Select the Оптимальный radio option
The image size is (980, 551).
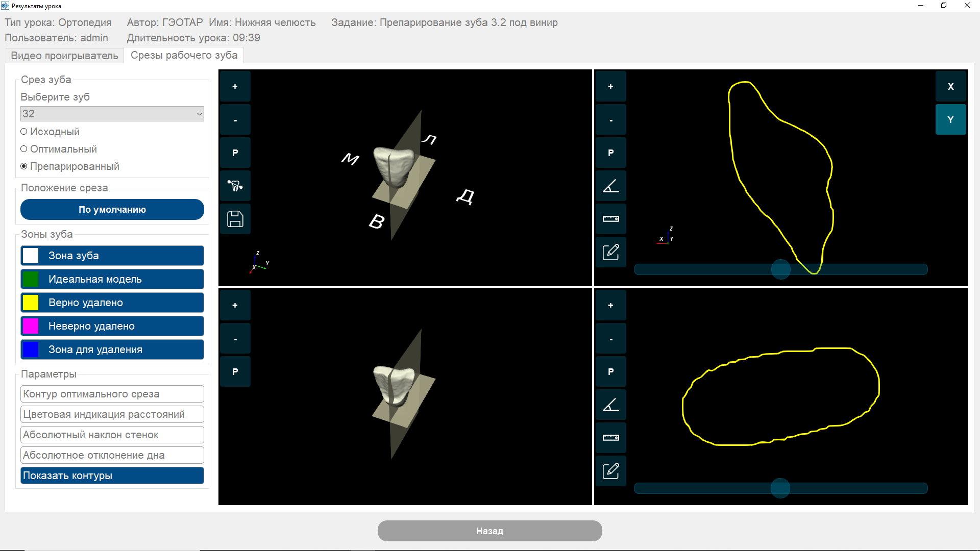click(x=24, y=149)
